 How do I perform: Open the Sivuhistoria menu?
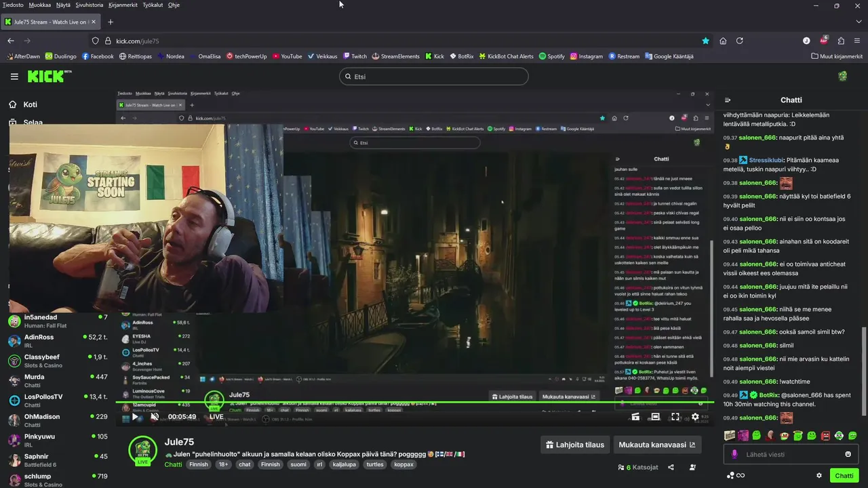[x=90, y=5]
